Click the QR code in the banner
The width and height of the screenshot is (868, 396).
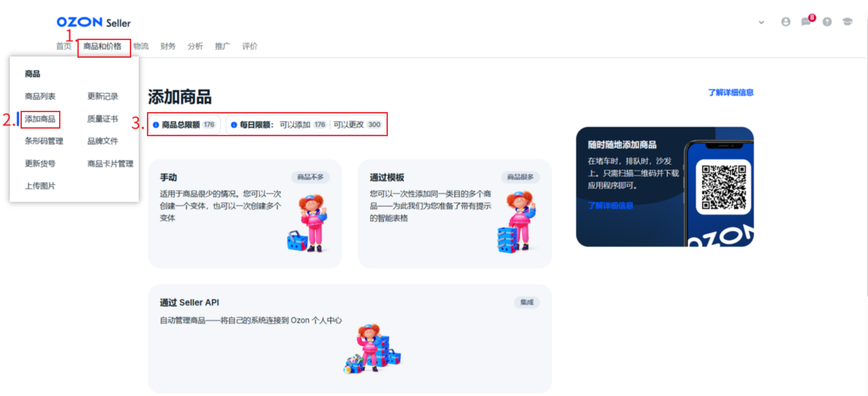[723, 187]
